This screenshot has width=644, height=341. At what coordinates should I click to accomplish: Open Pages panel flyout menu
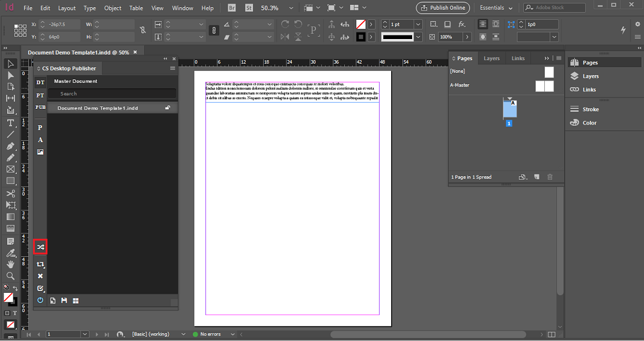click(x=559, y=58)
